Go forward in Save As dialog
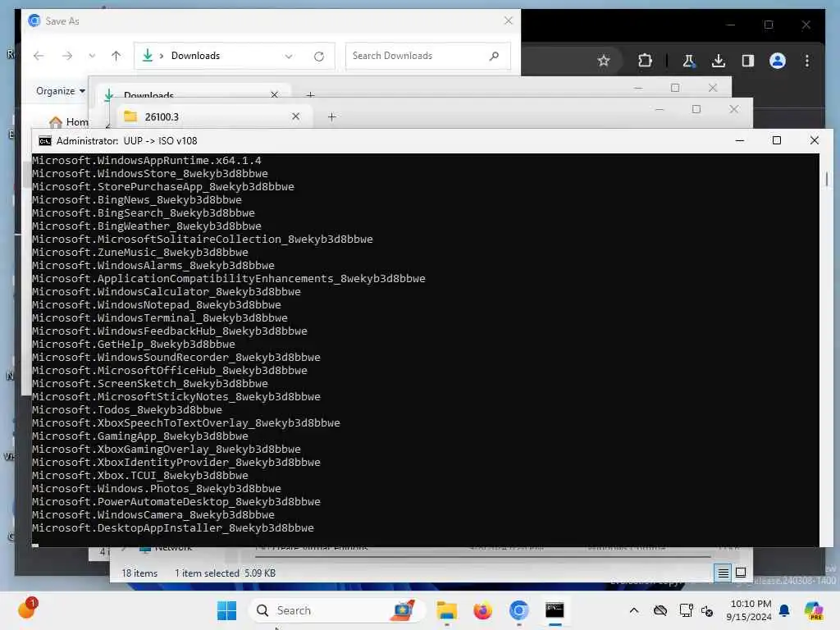 coord(66,56)
